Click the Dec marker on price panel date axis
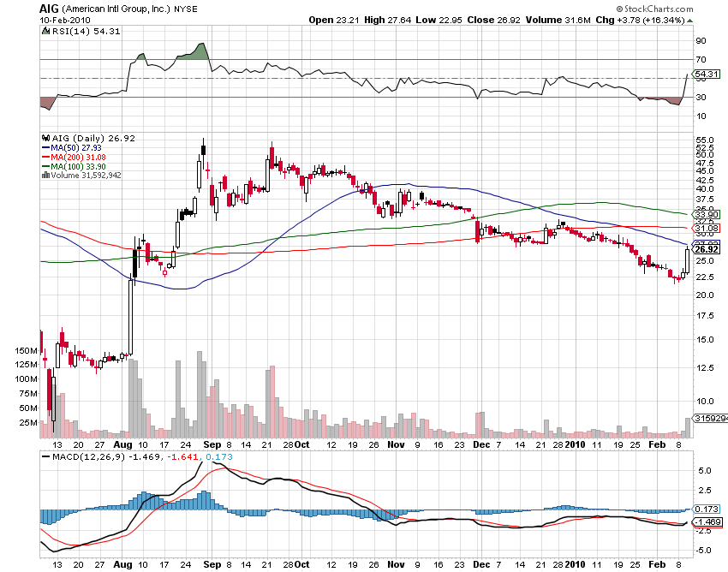The height and width of the screenshot is (572, 728). [x=481, y=444]
